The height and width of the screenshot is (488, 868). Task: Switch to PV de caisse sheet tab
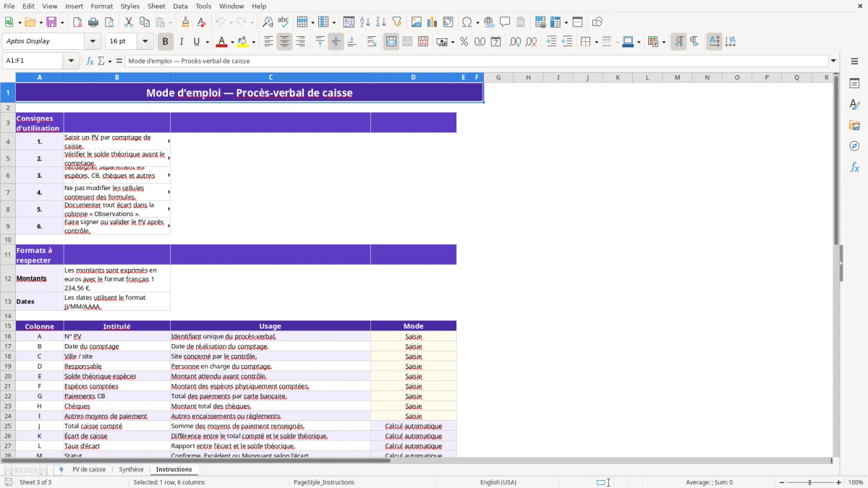[x=89, y=470]
